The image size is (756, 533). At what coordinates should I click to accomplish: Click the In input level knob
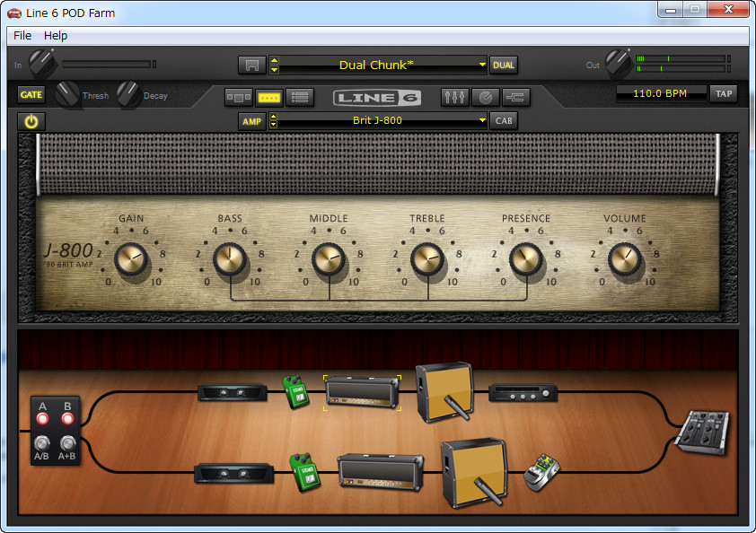coord(42,63)
